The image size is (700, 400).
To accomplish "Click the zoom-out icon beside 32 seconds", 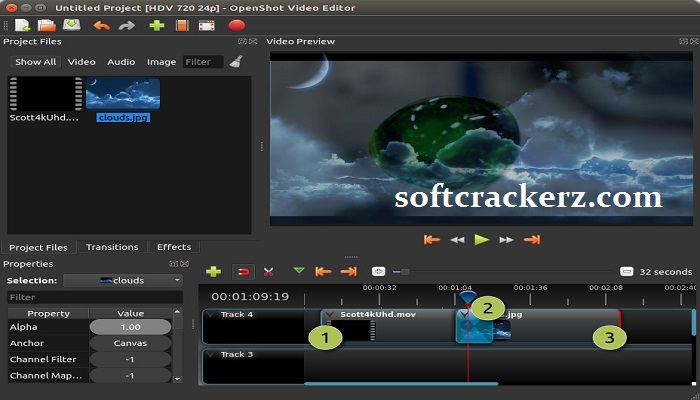I will 627,271.
